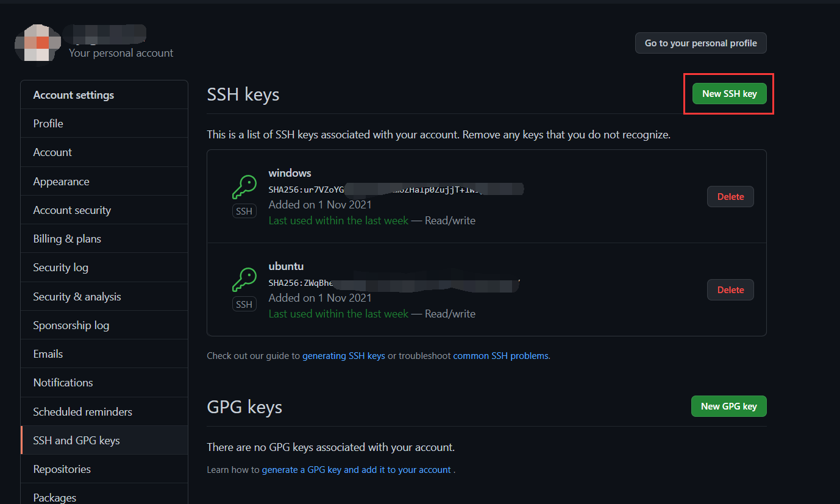Open the common SSH problems link
The height and width of the screenshot is (504, 840).
coord(500,355)
